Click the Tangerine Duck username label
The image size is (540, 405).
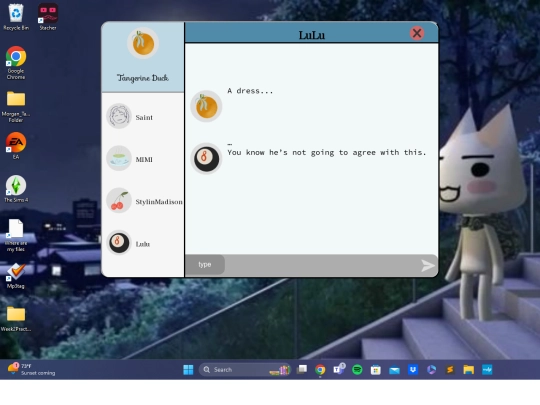(x=143, y=78)
